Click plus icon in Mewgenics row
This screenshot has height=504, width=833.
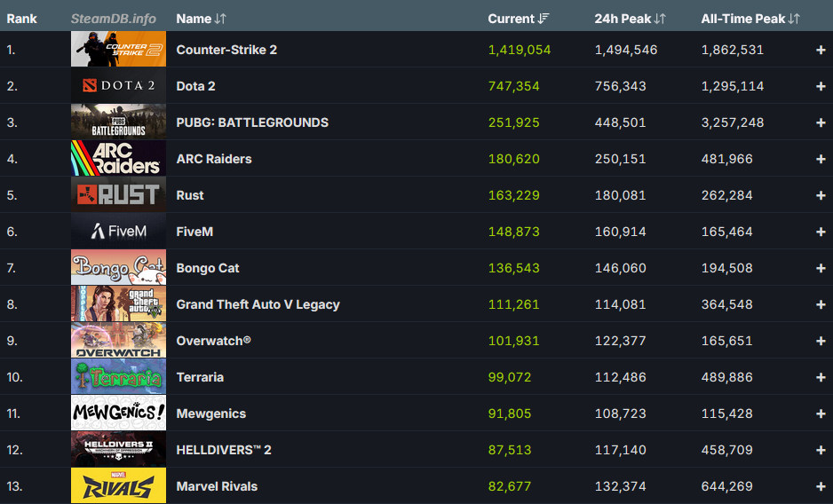[x=821, y=413]
